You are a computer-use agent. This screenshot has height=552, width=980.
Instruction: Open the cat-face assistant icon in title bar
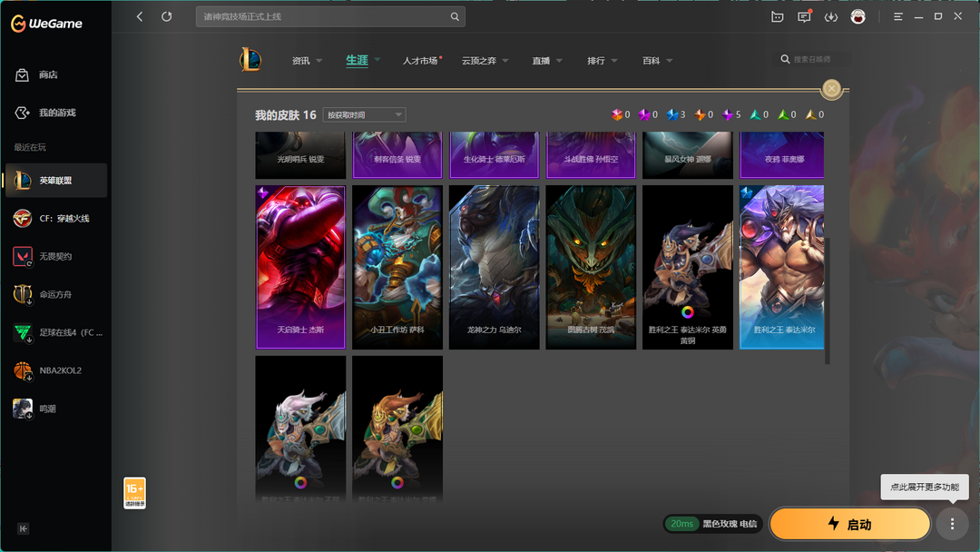(x=777, y=17)
